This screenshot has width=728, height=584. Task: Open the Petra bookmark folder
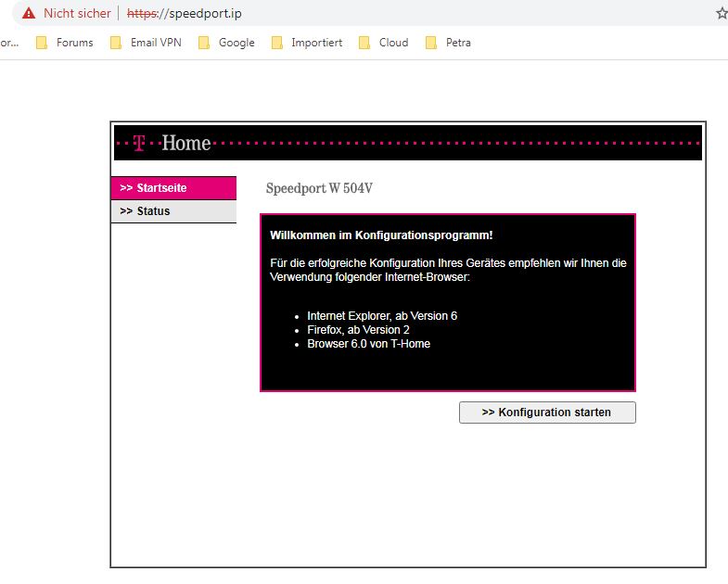(448, 43)
